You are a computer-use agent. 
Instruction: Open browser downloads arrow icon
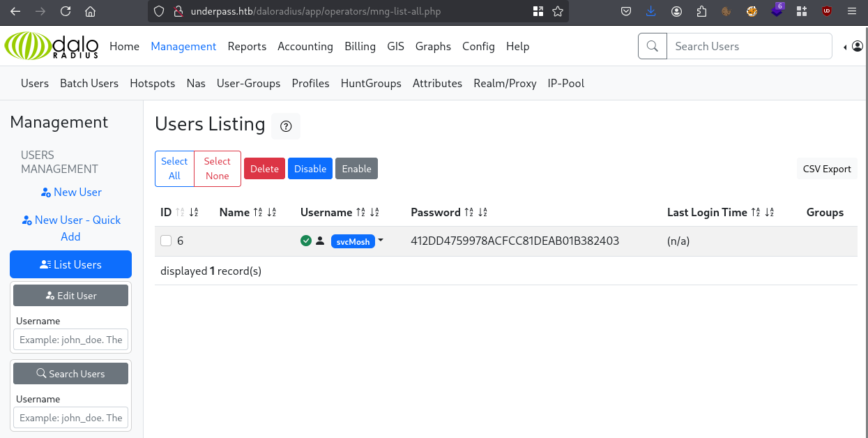point(651,11)
